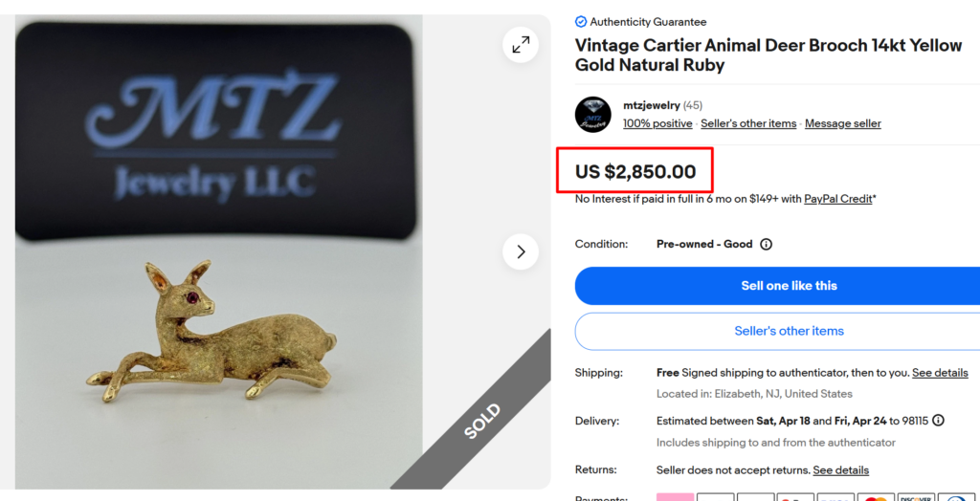Go to the next product photo
Image resolution: width=980 pixels, height=501 pixels.
pos(521,251)
